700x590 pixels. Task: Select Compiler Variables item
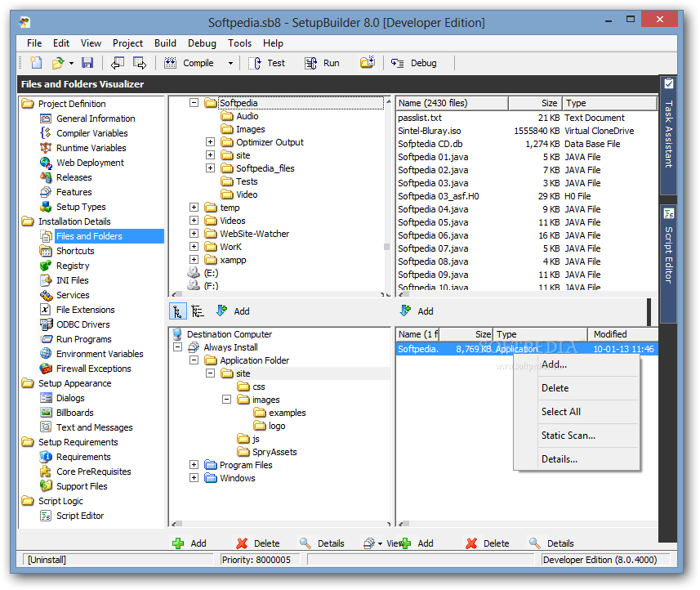click(x=92, y=133)
